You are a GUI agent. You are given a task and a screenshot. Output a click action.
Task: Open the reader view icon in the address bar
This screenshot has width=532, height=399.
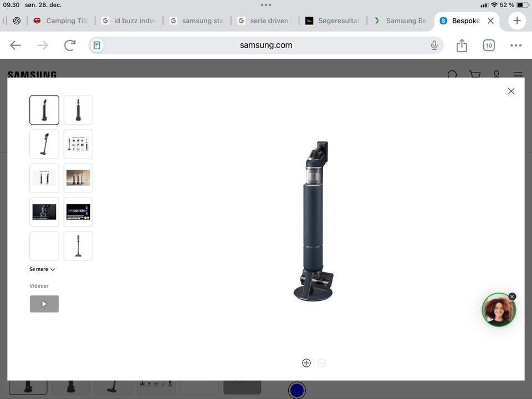97,45
